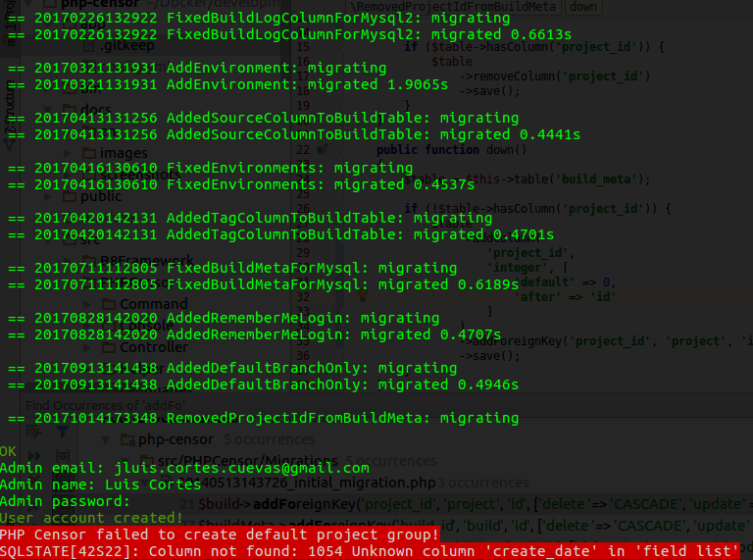The image size is (753, 560).
Task: Expand the public folder arrow in project tree
Action: (x=47, y=196)
